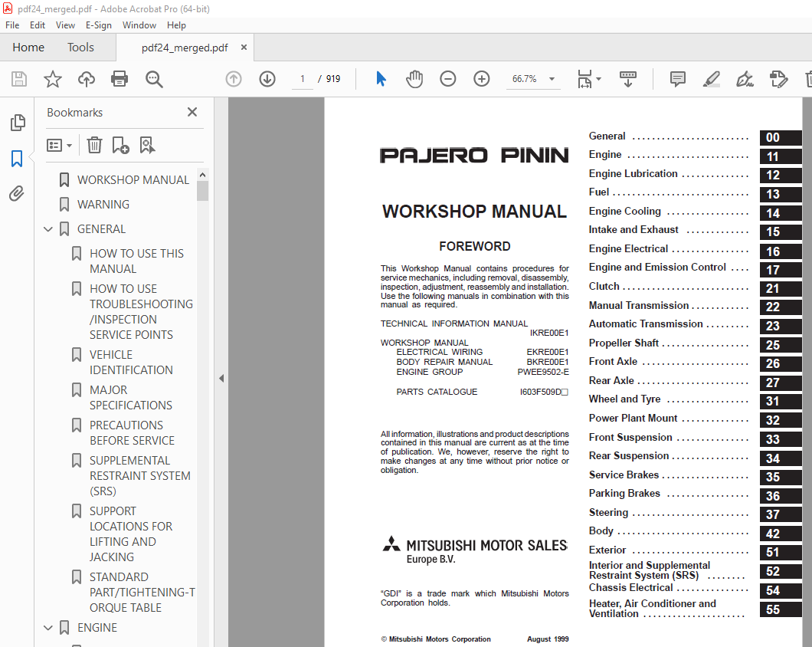Click the Zoom out minus icon
Image resolution: width=812 pixels, height=647 pixels.
click(x=448, y=79)
